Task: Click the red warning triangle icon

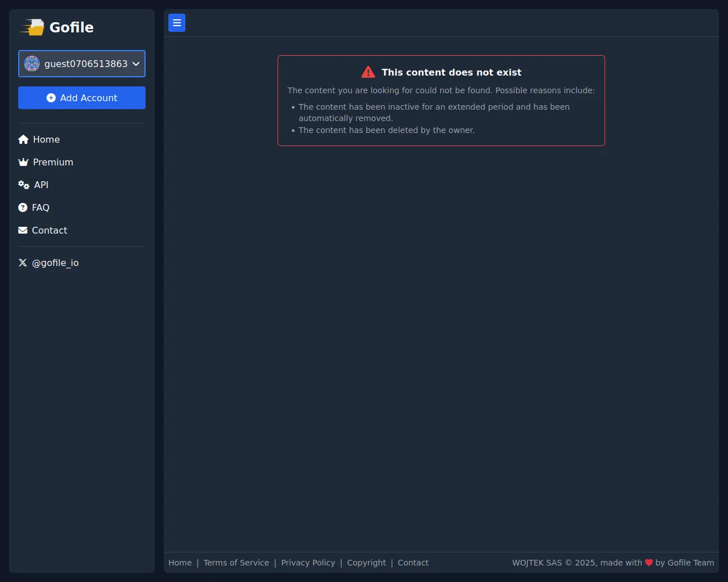Action: pyautogui.click(x=368, y=72)
